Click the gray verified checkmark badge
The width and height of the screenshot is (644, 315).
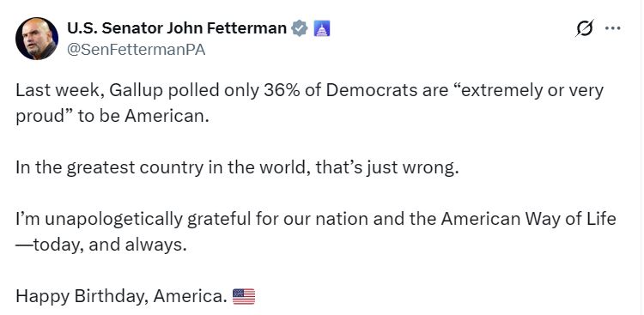300,28
